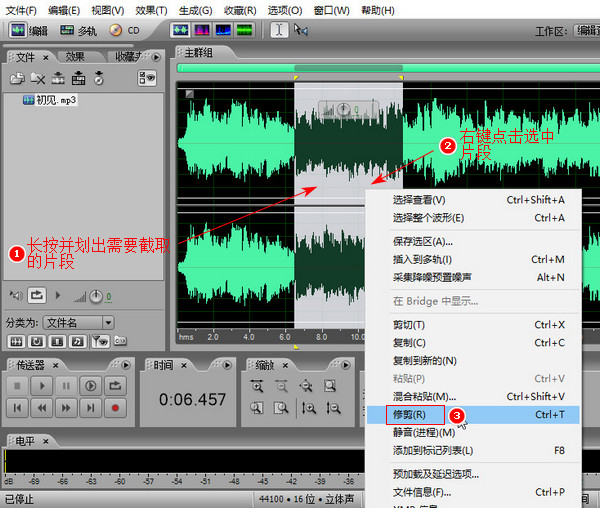Click the fast forward transport button
The height and width of the screenshot is (508, 600).
[x=66, y=407]
